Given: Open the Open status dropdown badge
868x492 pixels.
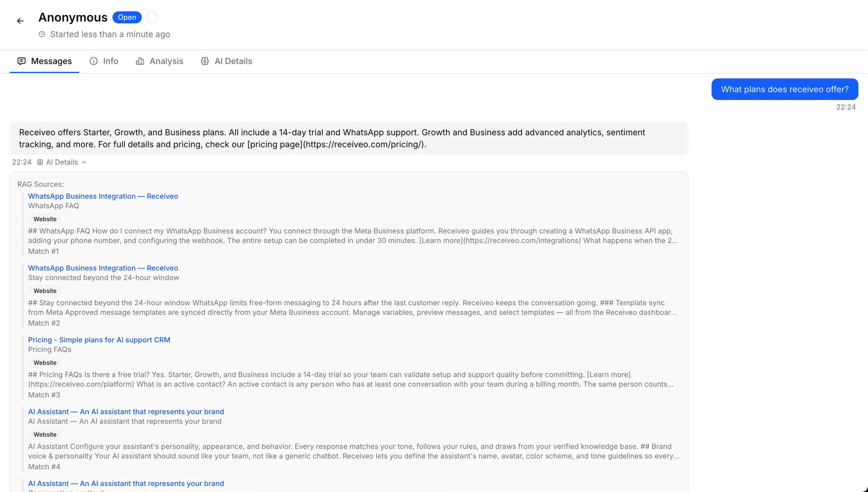Looking at the screenshot, I should 127,17.
